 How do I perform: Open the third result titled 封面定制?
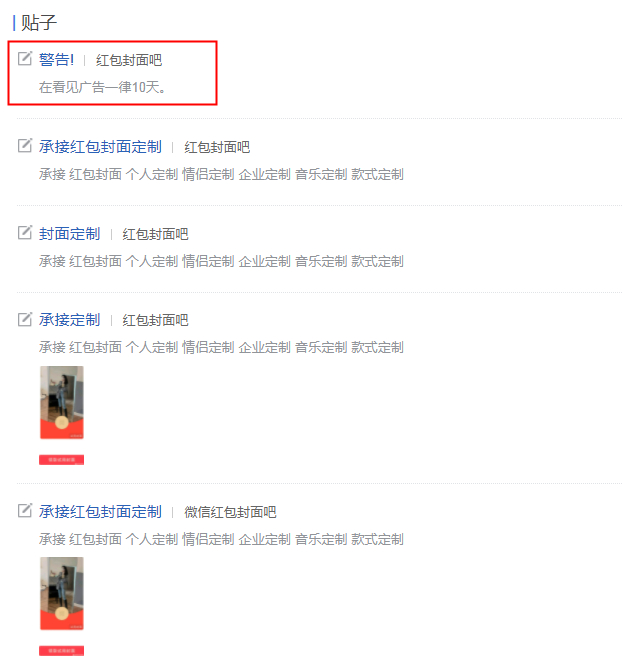tap(69, 234)
